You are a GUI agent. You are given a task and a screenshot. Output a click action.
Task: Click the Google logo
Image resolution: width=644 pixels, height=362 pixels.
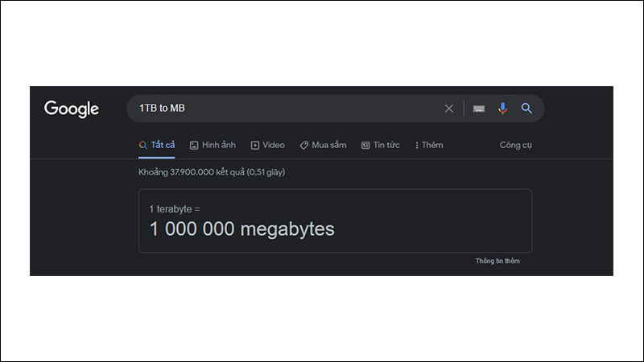[x=72, y=109]
